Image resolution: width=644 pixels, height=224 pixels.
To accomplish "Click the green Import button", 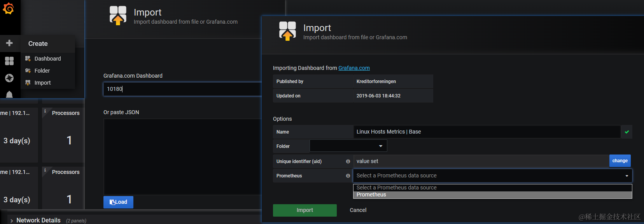I will (x=305, y=210).
